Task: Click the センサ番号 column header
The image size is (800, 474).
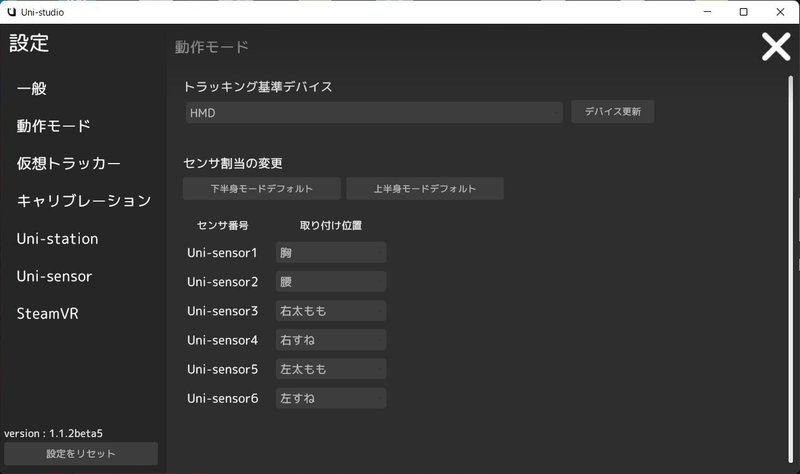Action: pos(222,225)
